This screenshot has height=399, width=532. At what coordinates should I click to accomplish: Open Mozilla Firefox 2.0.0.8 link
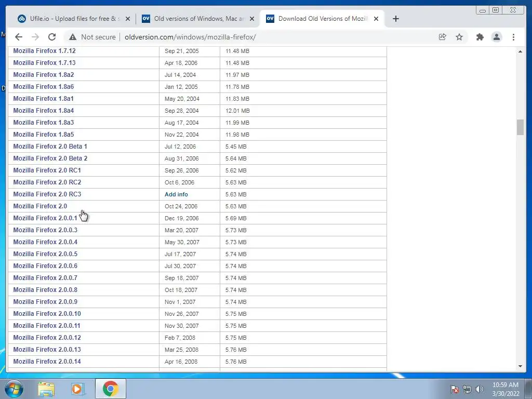pos(45,290)
